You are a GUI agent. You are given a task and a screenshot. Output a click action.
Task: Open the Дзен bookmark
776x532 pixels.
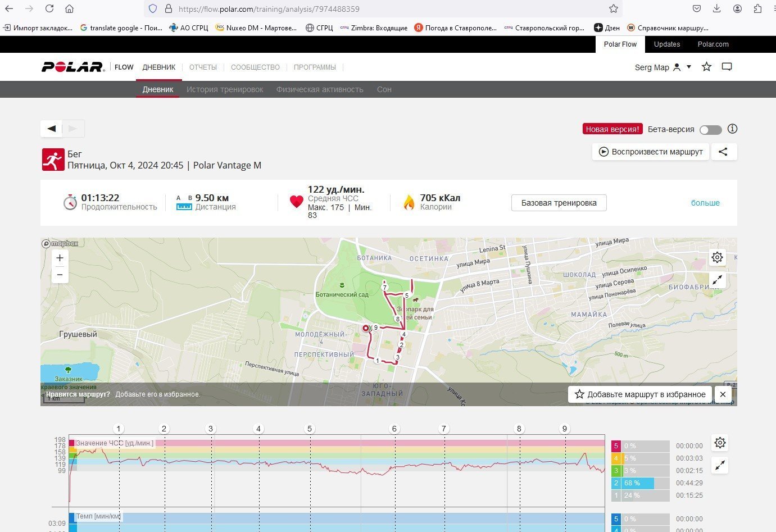pyautogui.click(x=607, y=28)
